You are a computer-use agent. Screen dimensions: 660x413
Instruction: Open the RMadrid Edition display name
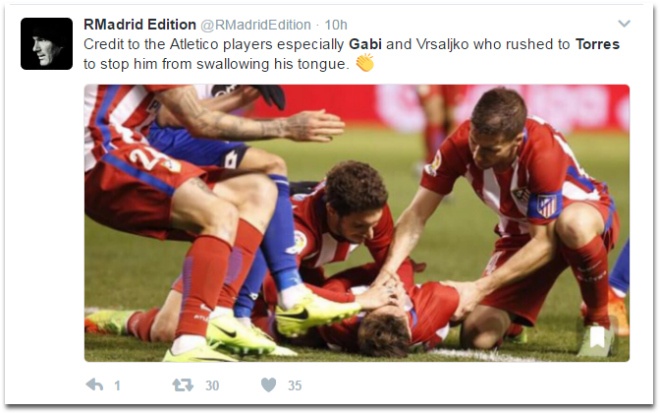pyautogui.click(x=140, y=24)
